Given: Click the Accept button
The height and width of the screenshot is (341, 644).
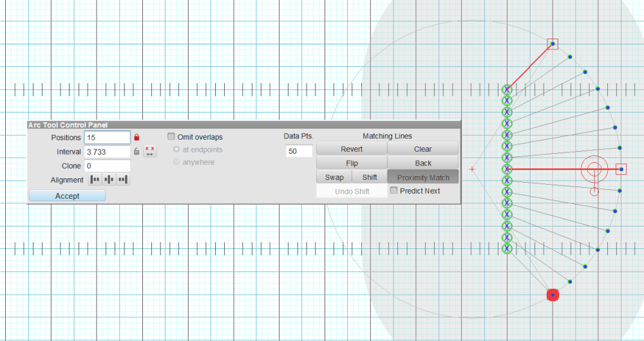Looking at the screenshot, I should tap(68, 196).
